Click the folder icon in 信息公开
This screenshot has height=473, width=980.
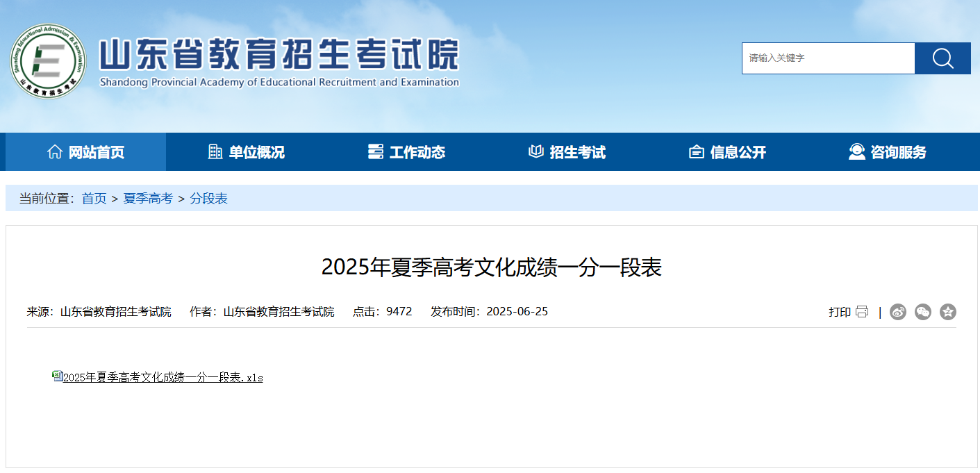697,151
